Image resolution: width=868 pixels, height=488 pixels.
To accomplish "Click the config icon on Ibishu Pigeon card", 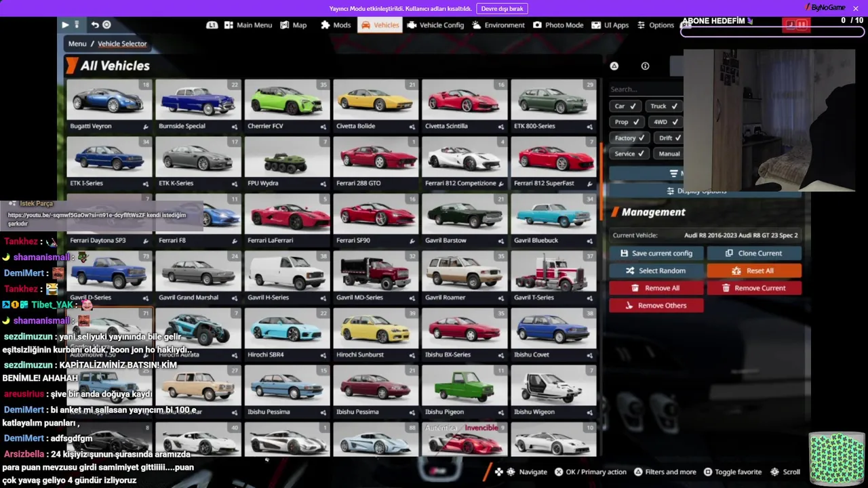I will pos(501,412).
